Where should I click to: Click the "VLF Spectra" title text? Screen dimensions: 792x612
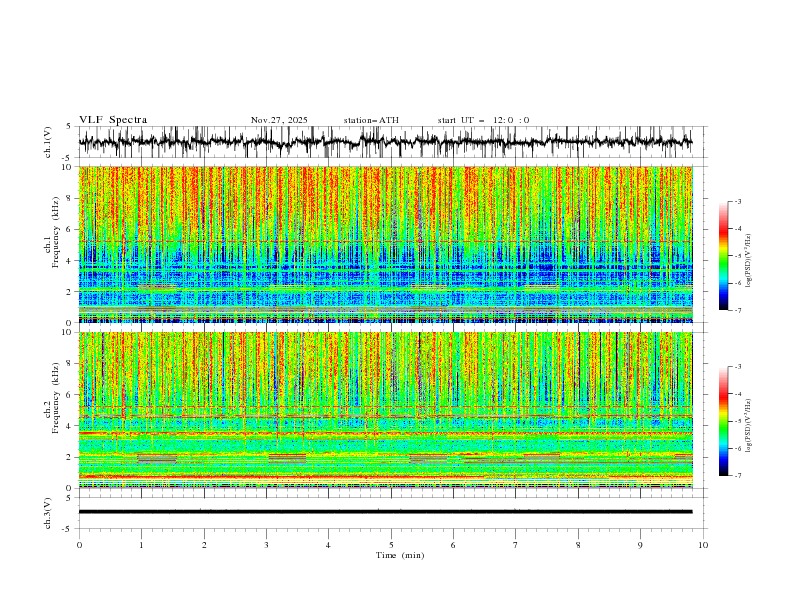point(113,120)
